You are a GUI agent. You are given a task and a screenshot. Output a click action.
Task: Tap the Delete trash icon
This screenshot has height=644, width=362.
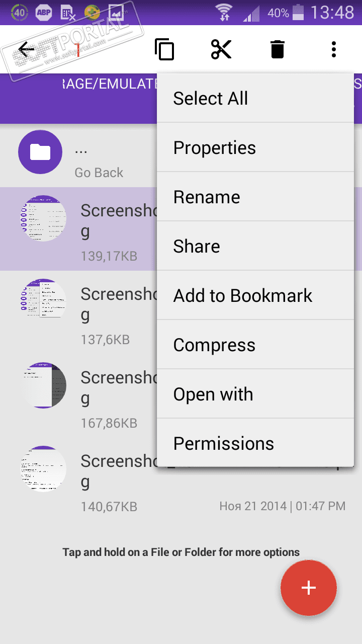[277, 49]
